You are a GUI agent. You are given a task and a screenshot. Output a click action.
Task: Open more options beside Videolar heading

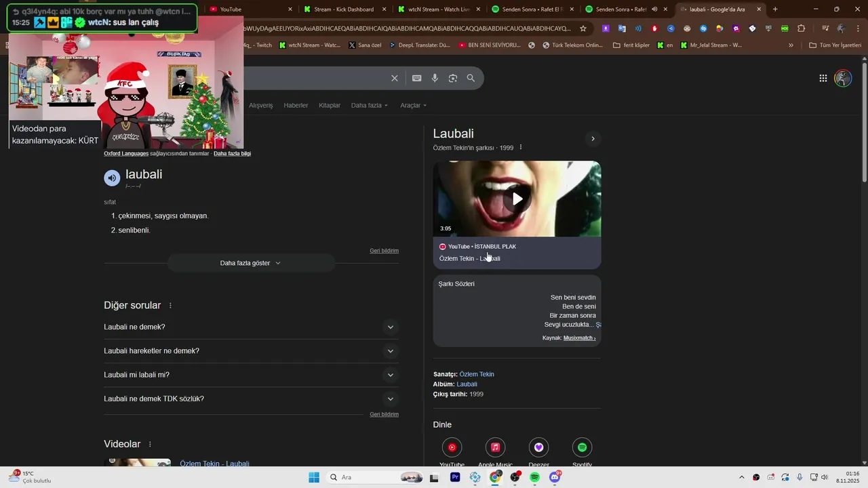click(x=150, y=444)
